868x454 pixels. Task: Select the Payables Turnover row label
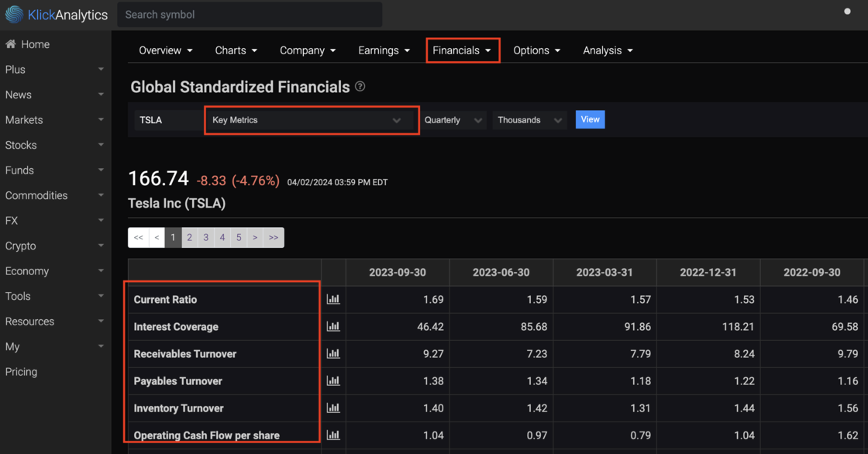click(177, 381)
